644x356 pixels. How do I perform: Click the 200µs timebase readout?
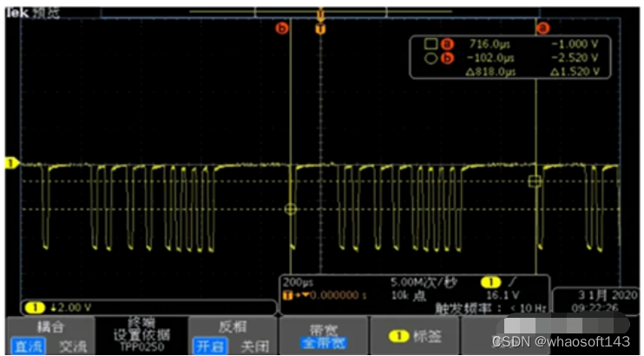click(x=299, y=282)
